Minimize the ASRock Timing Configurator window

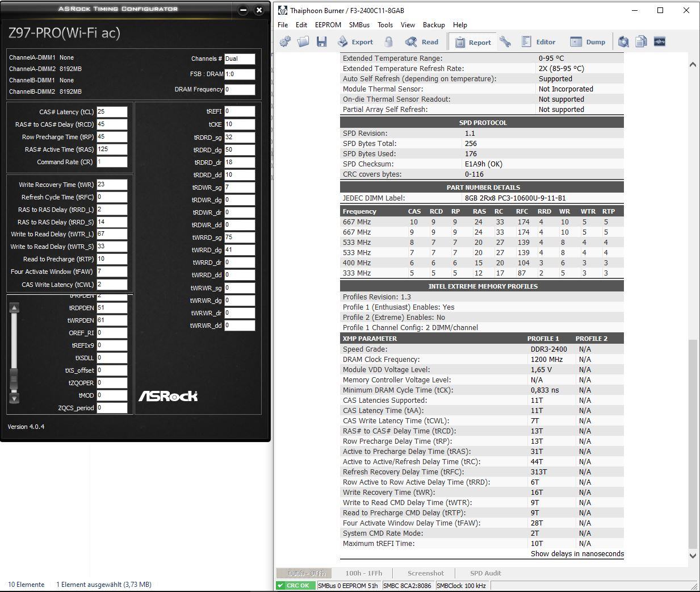pyautogui.click(x=243, y=10)
